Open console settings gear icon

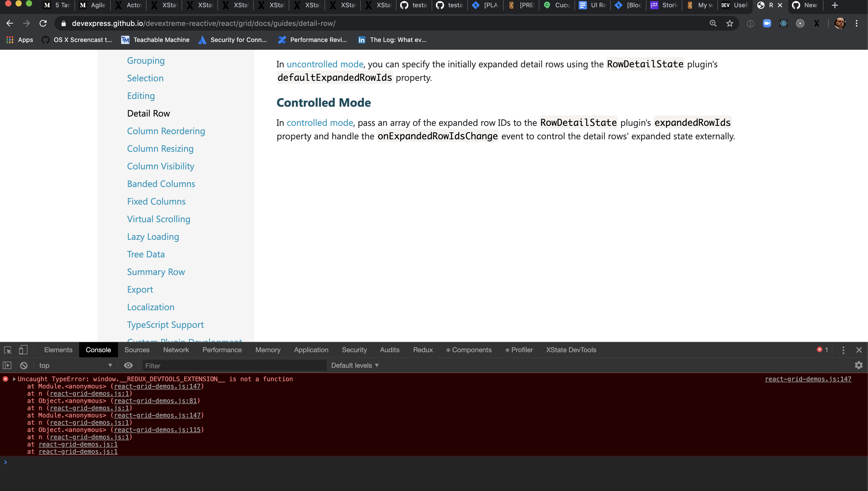859,365
